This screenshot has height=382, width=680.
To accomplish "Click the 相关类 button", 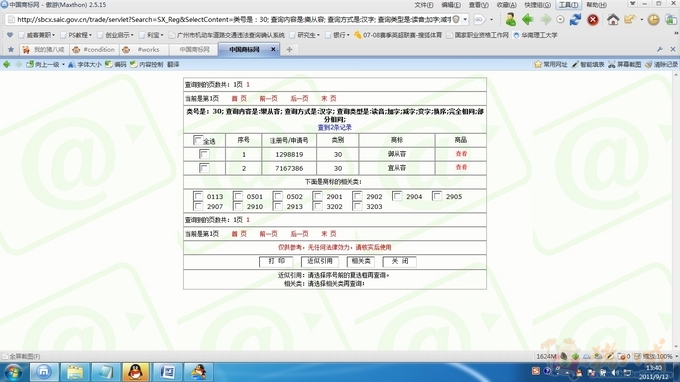I will point(360,261).
